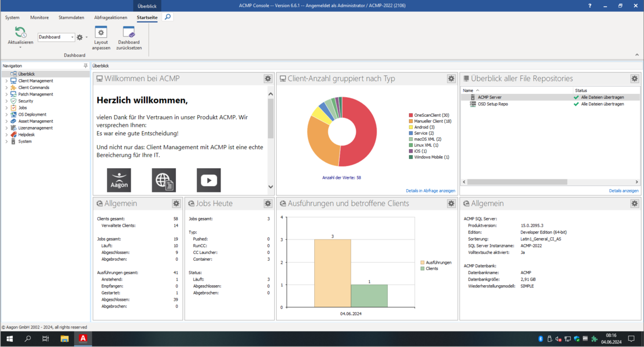Click the Aktualisieren refresh icon
This screenshot has width=644, height=347.
pos(20,33)
